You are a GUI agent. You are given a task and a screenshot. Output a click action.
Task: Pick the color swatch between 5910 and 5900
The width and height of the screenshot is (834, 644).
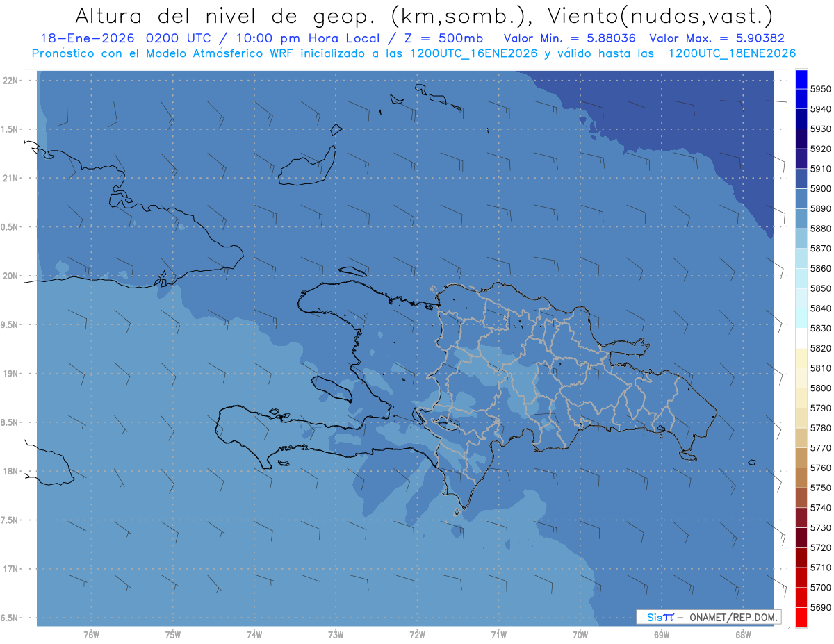[801, 179]
